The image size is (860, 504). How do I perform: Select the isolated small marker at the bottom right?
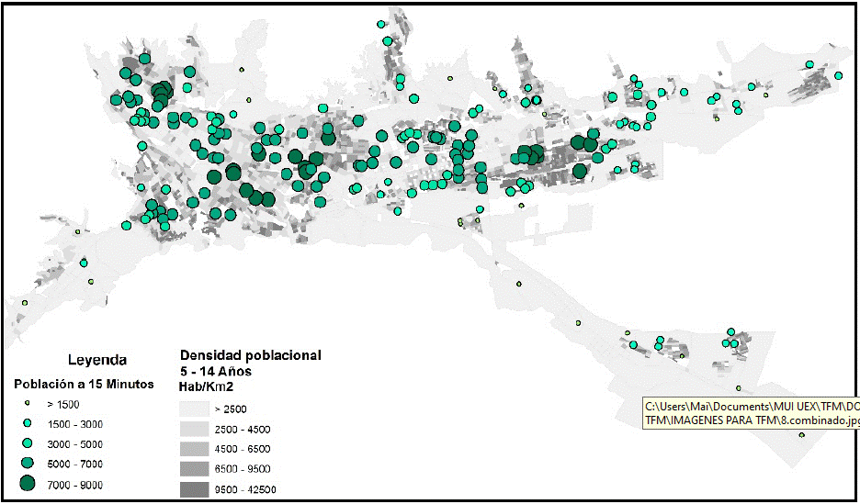(802, 435)
